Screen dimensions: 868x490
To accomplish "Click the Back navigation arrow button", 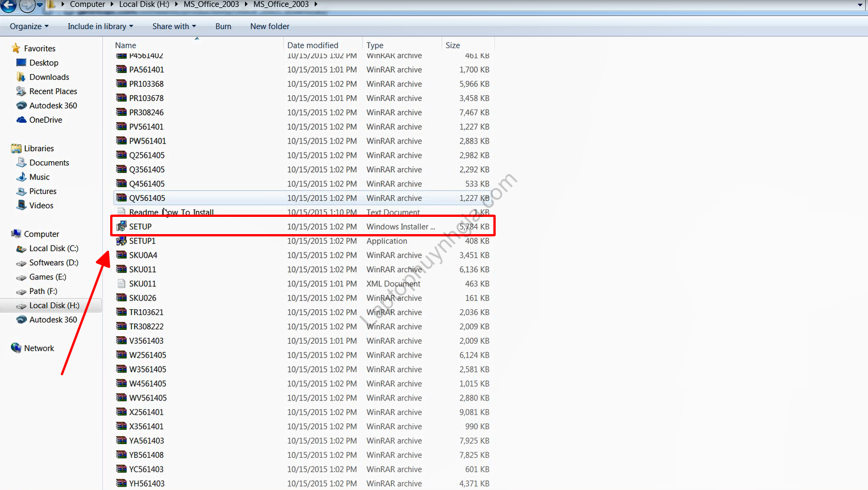I will pyautogui.click(x=8, y=5).
